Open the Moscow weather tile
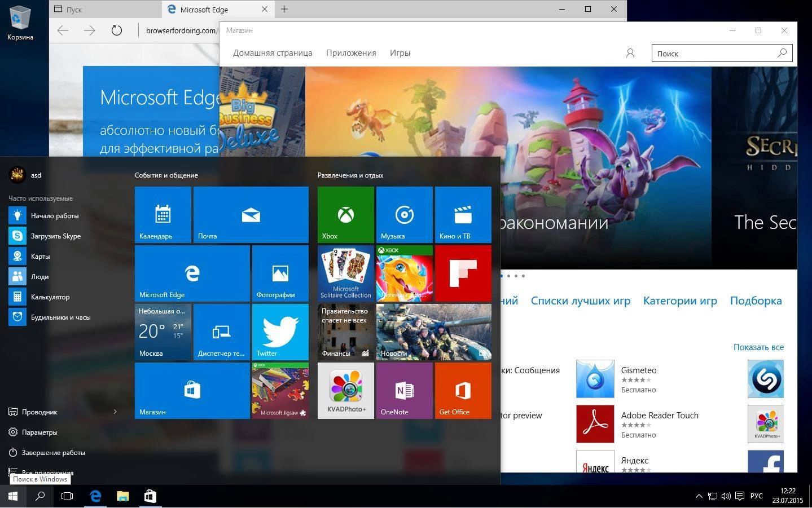Image resolution: width=812 pixels, height=508 pixels. coord(163,332)
